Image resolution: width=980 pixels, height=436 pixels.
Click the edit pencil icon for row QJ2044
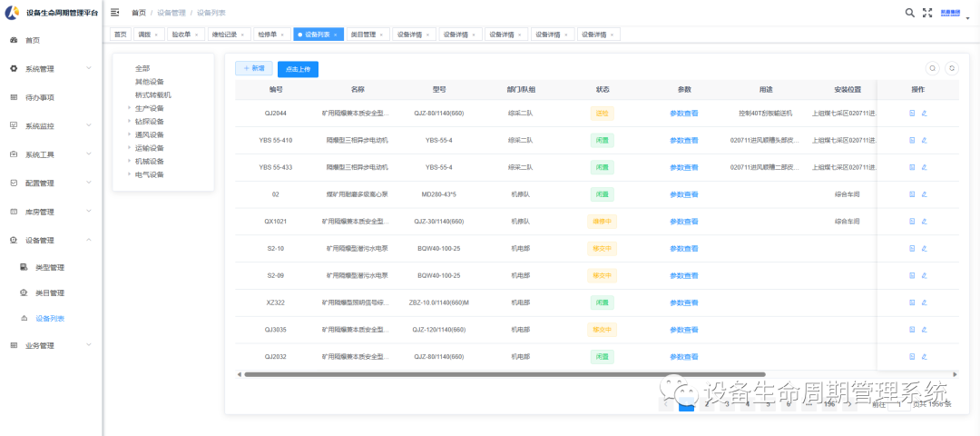tap(925, 114)
